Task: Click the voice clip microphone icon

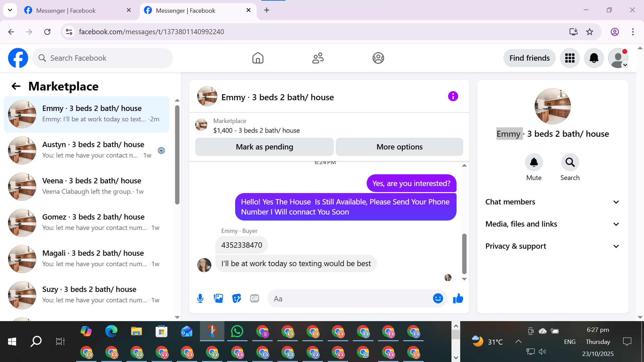Action: 200,298
